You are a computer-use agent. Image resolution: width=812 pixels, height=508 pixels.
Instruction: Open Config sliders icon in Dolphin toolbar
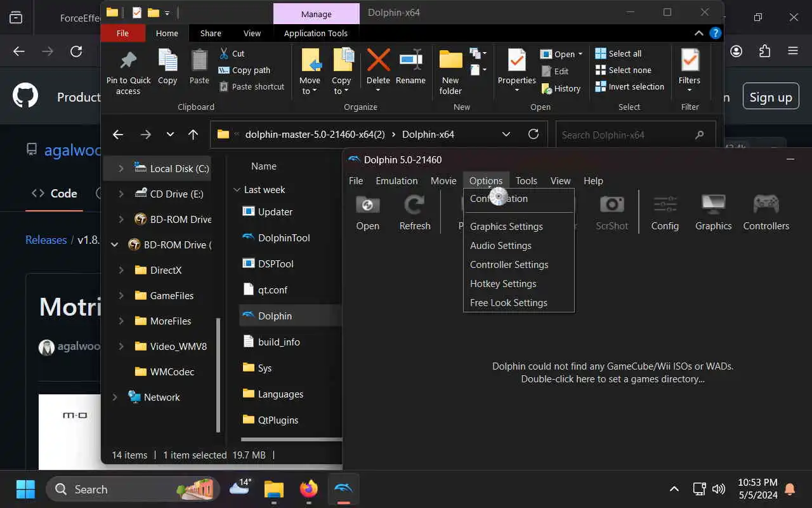(x=665, y=204)
